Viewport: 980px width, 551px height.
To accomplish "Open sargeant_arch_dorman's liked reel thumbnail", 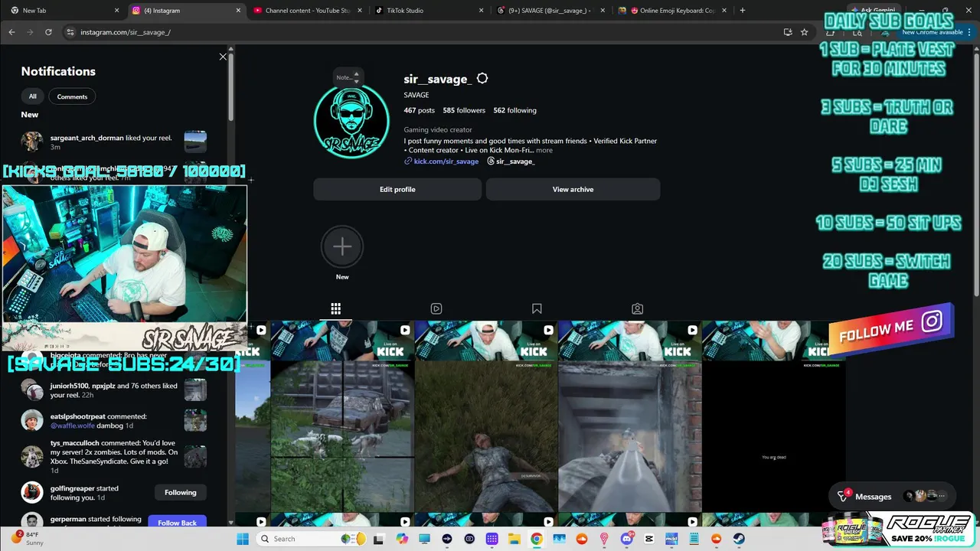I will pyautogui.click(x=195, y=142).
